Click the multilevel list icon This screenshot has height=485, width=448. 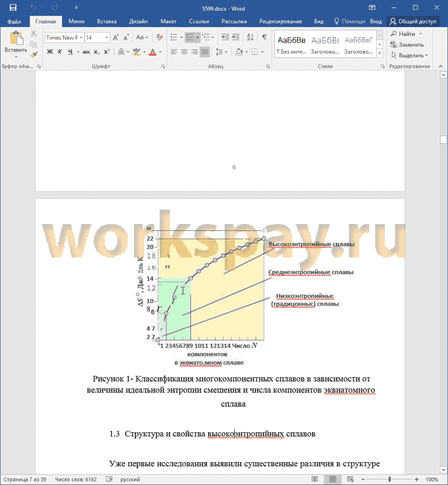pos(206,37)
